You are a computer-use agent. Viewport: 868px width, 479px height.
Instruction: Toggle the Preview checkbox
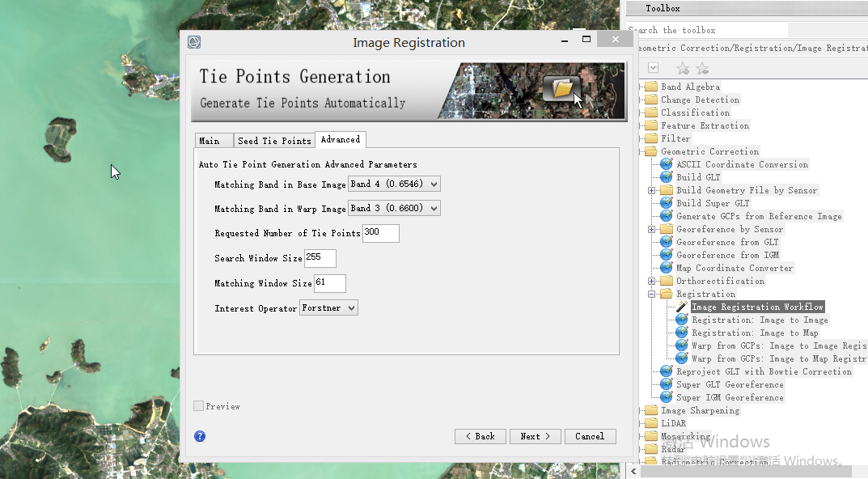(199, 406)
